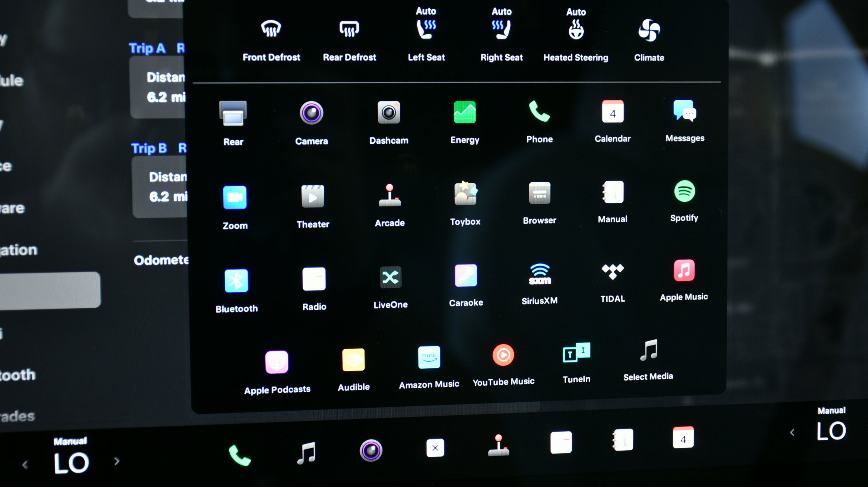Open the Radio app in app grid
Viewport: 868px width, 487px height.
pos(314,289)
